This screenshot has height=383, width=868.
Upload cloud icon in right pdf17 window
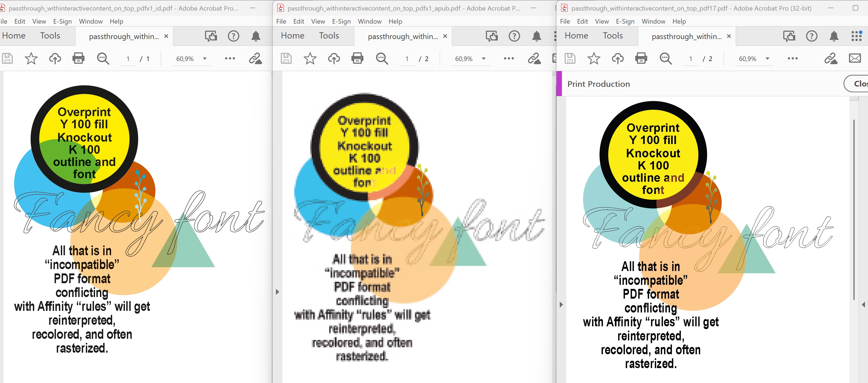[618, 59]
